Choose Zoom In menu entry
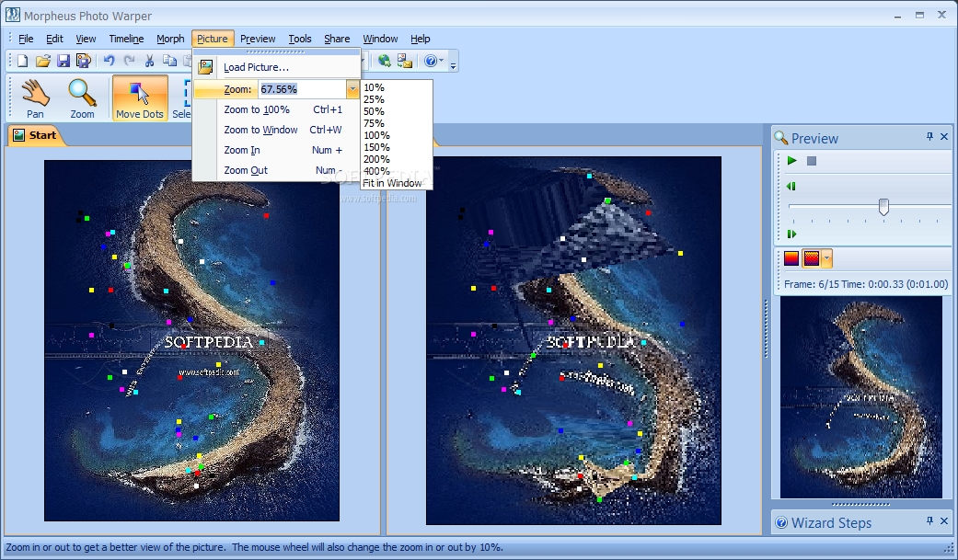Viewport: 958px width, 560px height. (277, 150)
